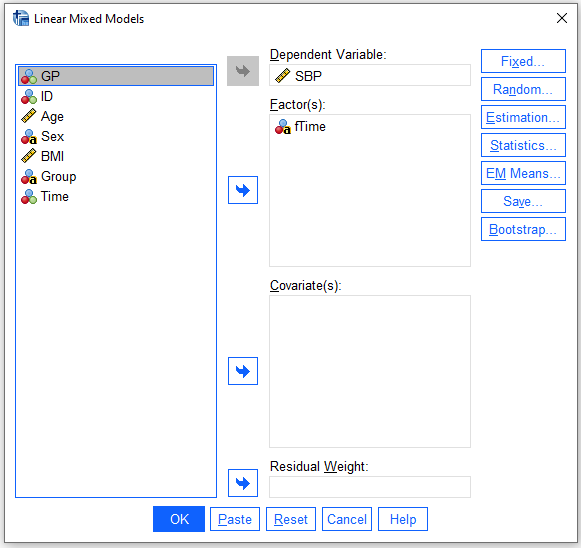The height and width of the screenshot is (548, 581).
Task: Open the Estimation settings
Action: point(523,117)
